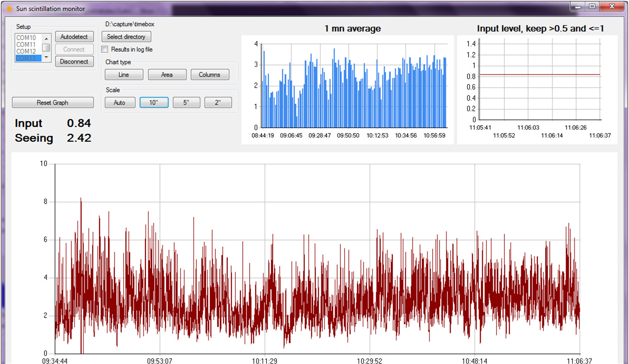Set scale to 10"
This screenshot has width=629, height=364.
point(154,102)
